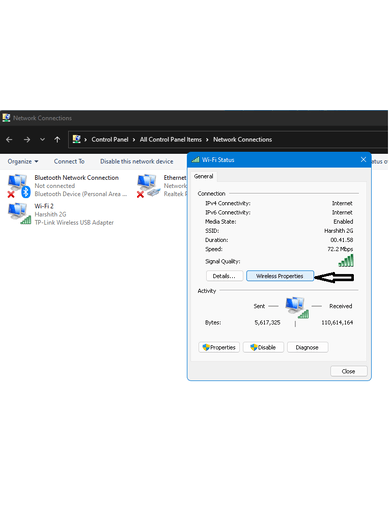Open Properties button with shield
Screen dimensions: 390x518
[219, 347]
